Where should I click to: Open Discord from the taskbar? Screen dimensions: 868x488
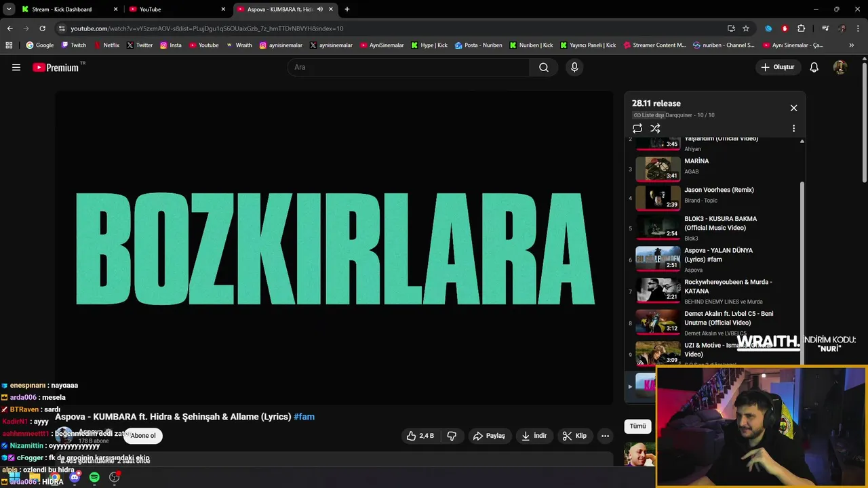click(75, 477)
